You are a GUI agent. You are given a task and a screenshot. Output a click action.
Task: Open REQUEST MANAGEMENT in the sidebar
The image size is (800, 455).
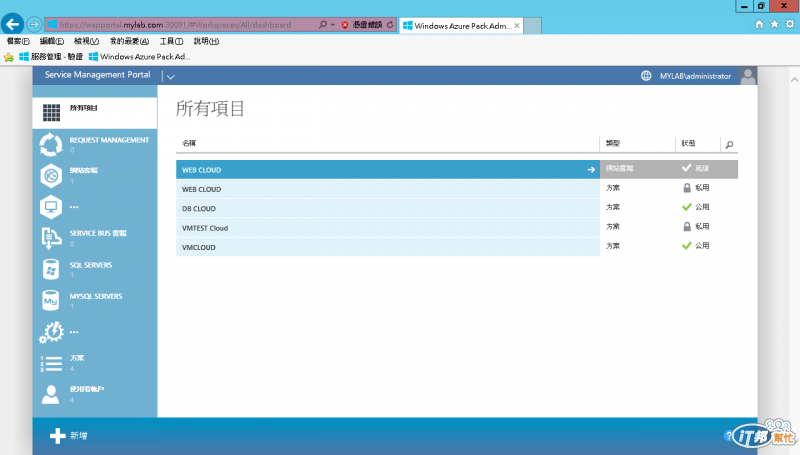[94, 144]
